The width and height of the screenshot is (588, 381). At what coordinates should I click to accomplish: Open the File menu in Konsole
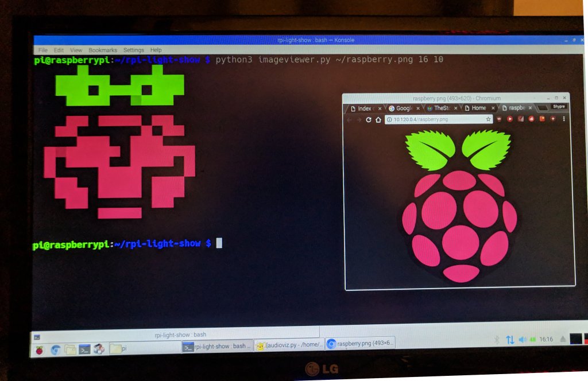point(42,50)
